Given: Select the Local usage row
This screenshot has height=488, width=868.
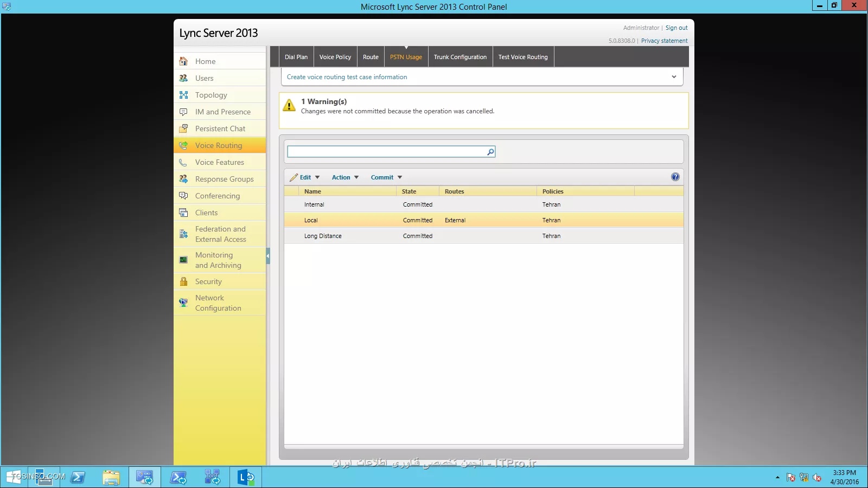Looking at the screenshot, I should coord(483,220).
